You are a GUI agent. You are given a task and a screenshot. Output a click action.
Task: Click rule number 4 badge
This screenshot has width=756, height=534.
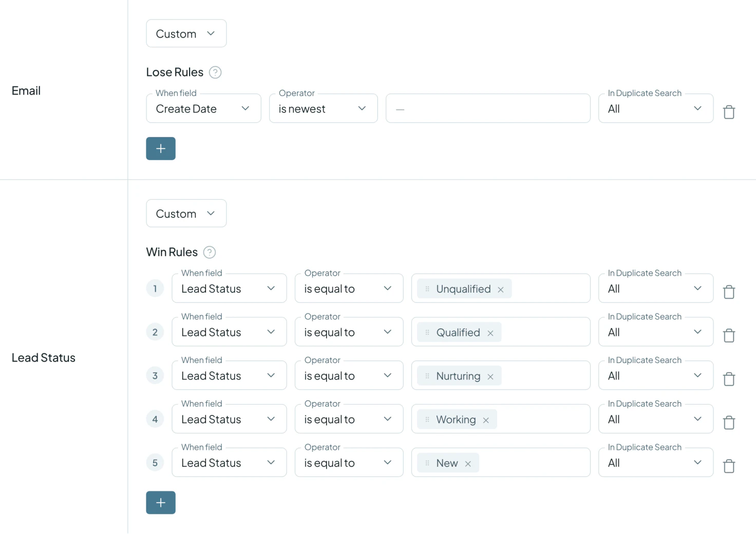(155, 419)
